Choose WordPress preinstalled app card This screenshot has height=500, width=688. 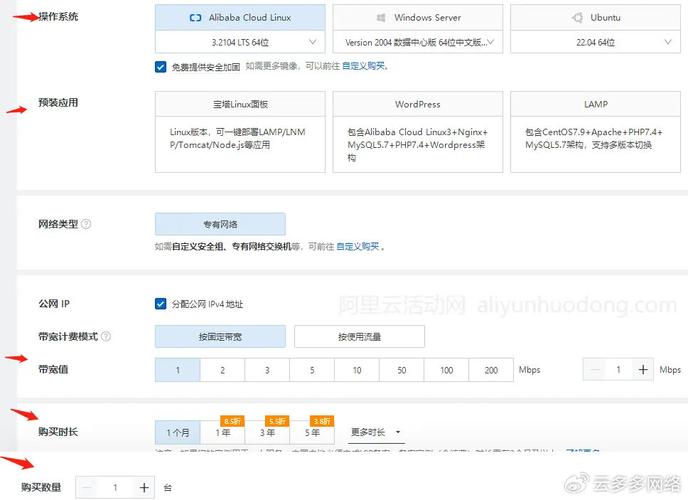click(x=418, y=132)
